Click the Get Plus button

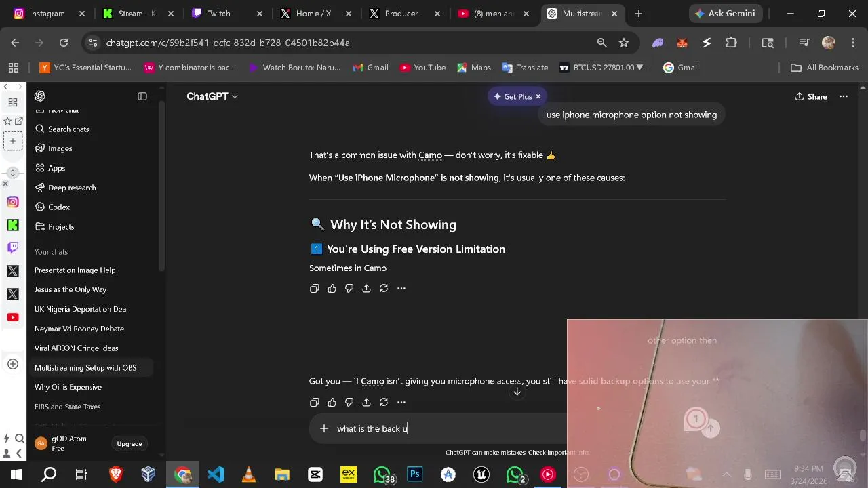point(513,96)
